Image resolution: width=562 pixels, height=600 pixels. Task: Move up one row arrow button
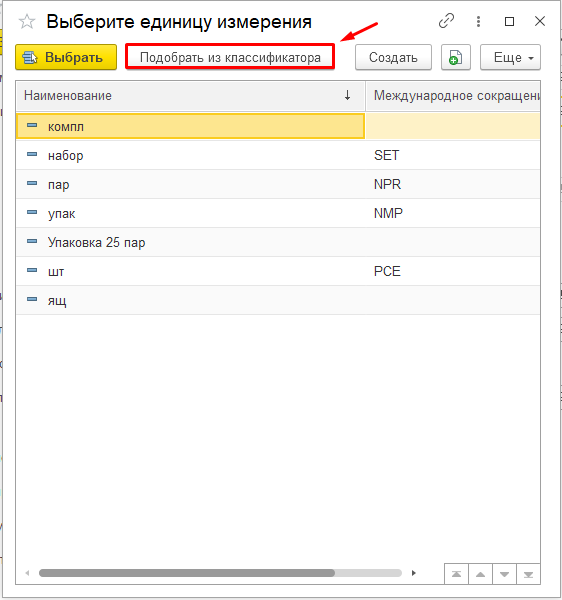point(481,574)
